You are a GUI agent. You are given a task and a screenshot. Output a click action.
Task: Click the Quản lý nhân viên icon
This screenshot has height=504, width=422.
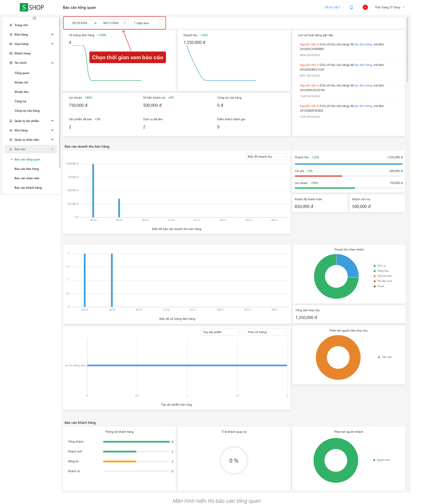pos(11,140)
